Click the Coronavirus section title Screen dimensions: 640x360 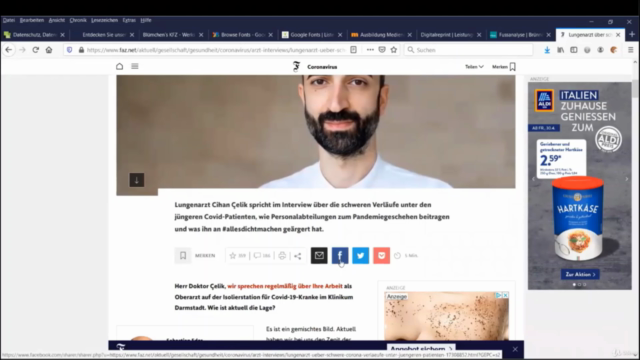322,67
